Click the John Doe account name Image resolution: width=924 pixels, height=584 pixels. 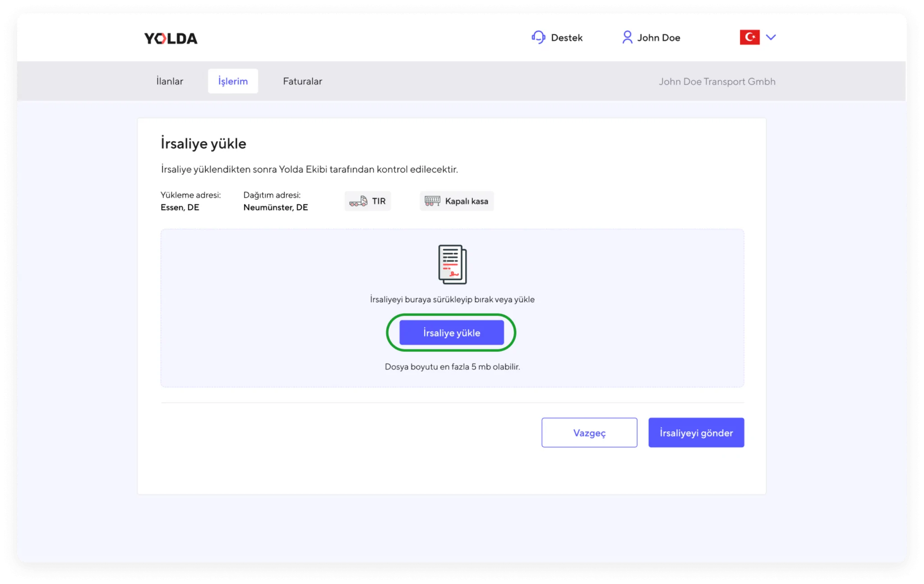tap(658, 38)
